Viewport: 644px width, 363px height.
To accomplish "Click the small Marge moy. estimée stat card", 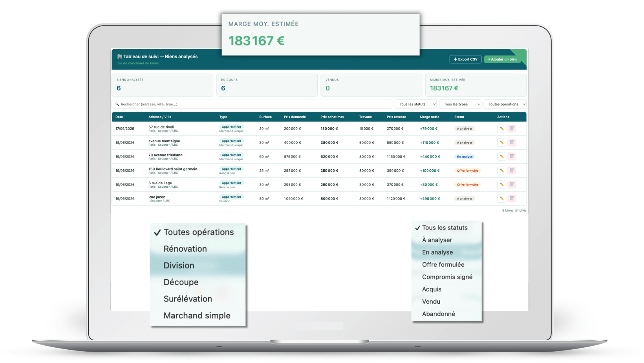I will pos(476,85).
